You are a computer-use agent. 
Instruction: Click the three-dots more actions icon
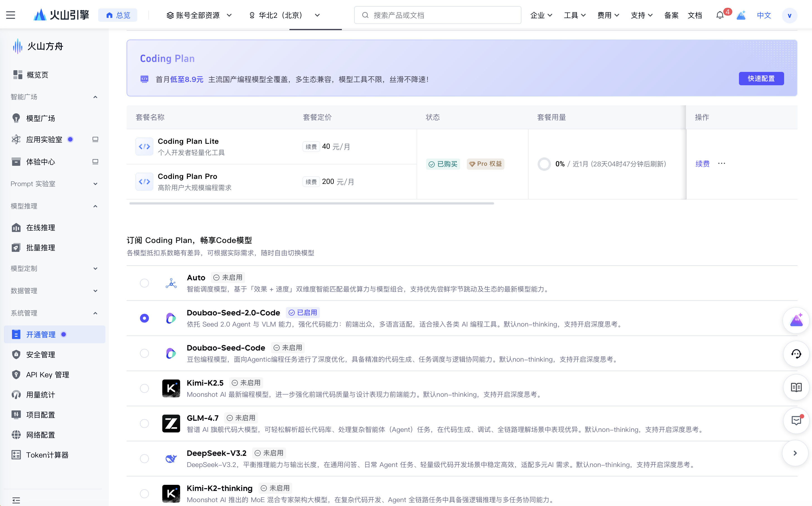point(722,164)
